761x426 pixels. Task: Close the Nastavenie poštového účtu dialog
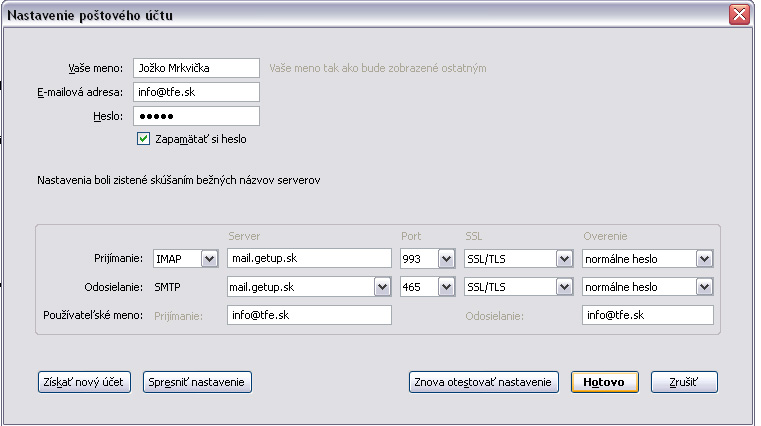[740, 15]
